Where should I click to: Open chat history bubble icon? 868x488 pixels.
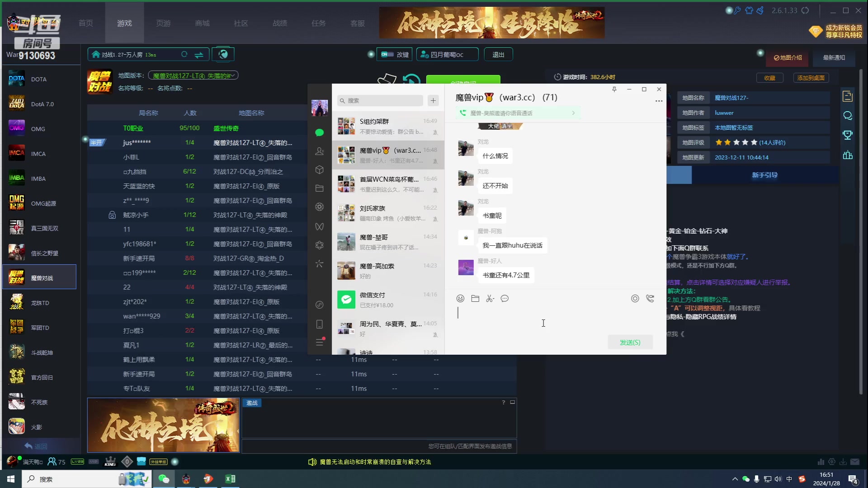click(505, 298)
